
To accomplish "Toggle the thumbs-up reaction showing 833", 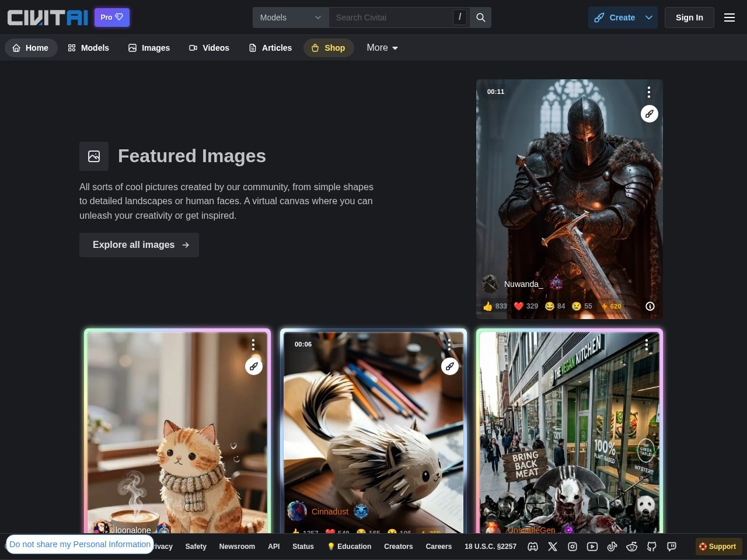I will click(x=495, y=306).
